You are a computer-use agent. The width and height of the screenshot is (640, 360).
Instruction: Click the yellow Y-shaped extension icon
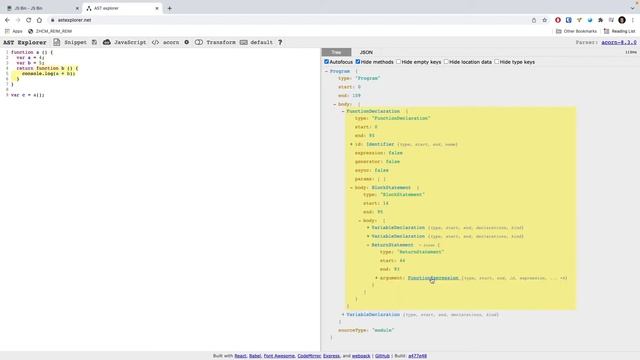pos(579,20)
